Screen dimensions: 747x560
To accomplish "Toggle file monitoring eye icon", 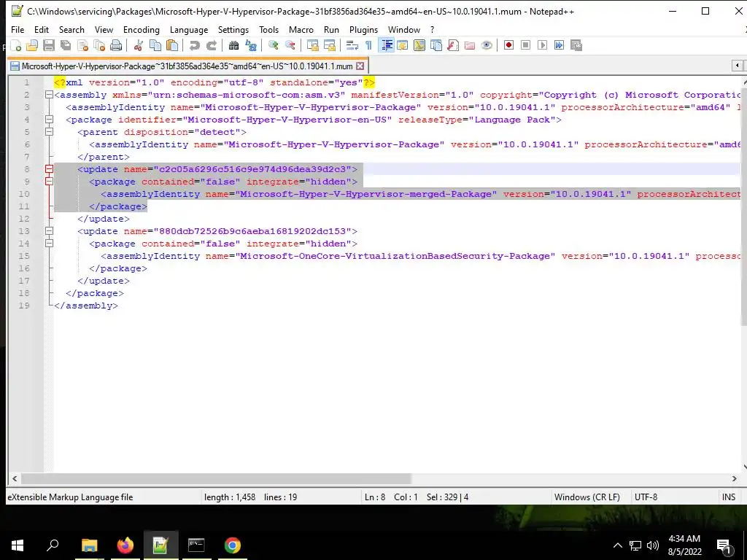I will [x=487, y=45].
